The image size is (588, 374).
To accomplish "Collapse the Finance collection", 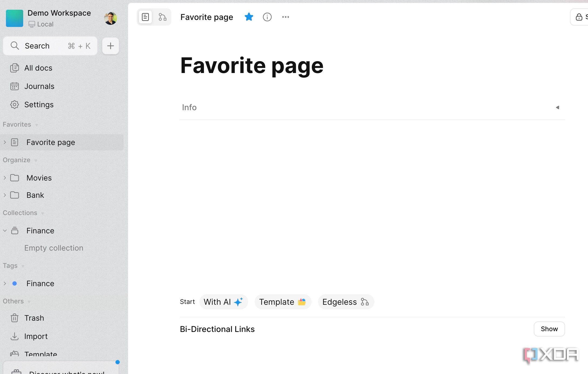I will coord(5,231).
